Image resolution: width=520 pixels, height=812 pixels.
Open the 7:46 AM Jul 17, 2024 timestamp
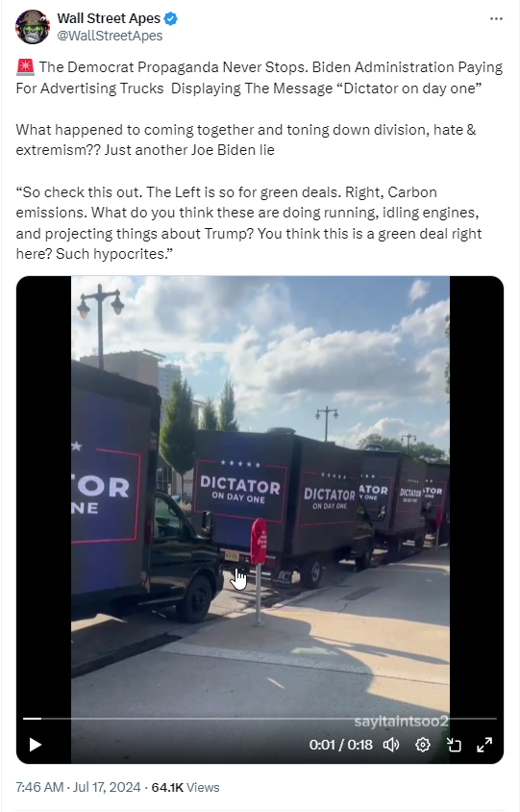(78, 787)
